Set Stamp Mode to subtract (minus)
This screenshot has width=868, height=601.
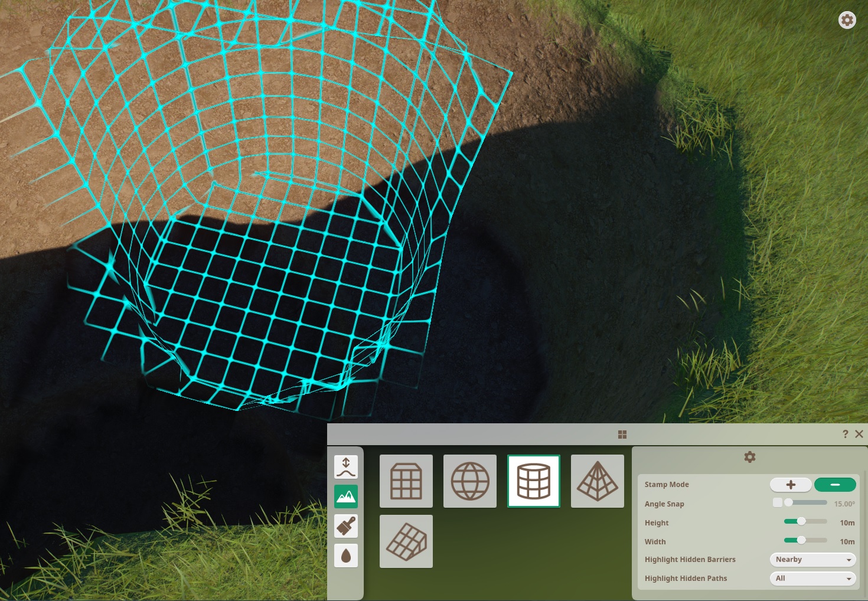click(835, 485)
